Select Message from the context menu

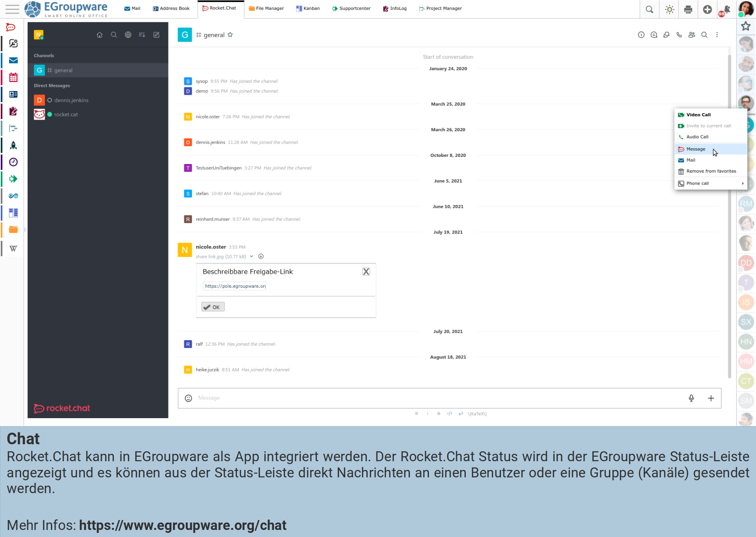696,149
